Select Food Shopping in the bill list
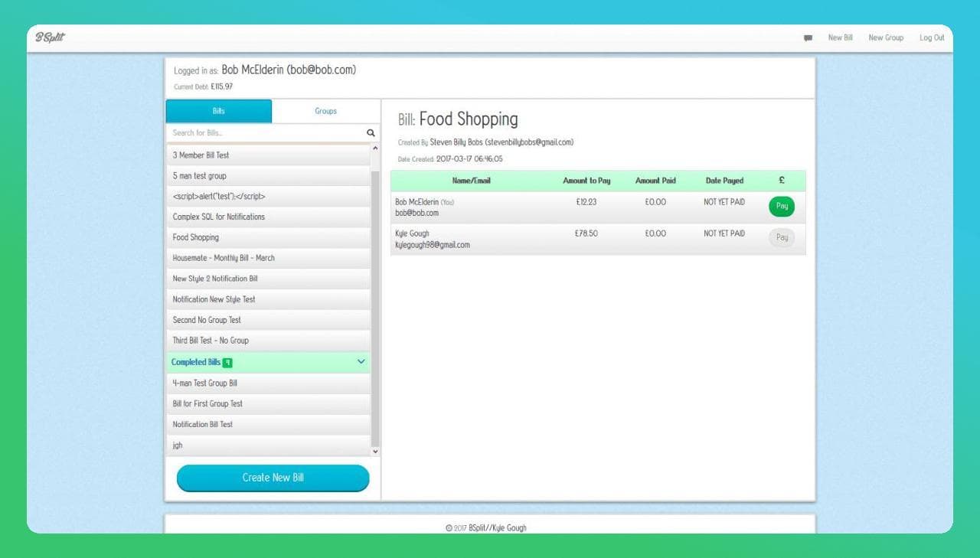Viewport: 980px width, 558px height. (x=268, y=238)
